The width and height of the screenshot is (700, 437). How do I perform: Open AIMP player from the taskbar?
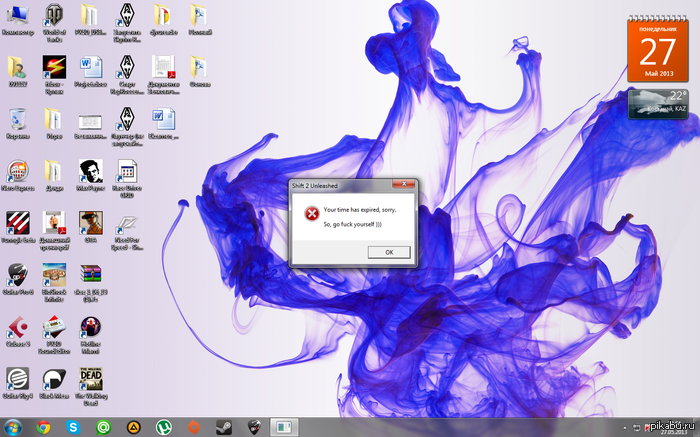tap(133, 428)
